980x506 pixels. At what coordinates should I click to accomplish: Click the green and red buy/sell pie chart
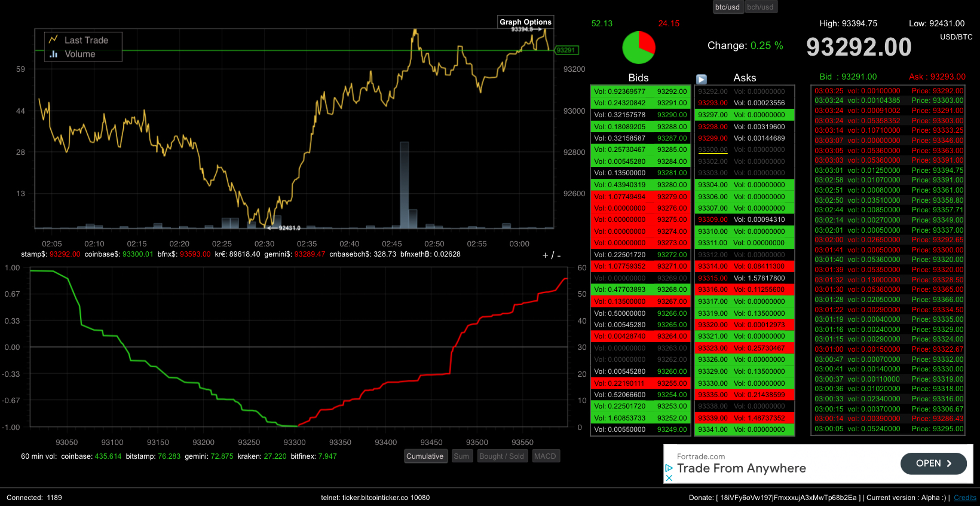coord(639,48)
